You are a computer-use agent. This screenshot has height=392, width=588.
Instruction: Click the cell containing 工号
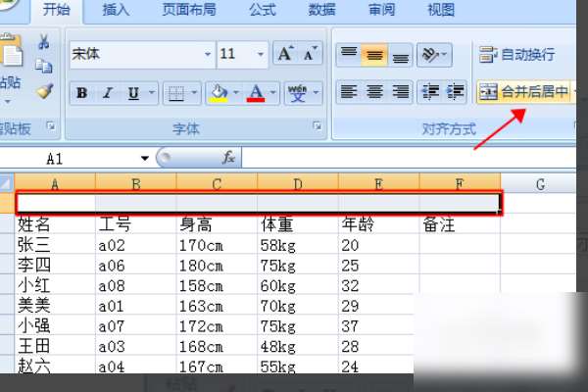click(x=136, y=224)
